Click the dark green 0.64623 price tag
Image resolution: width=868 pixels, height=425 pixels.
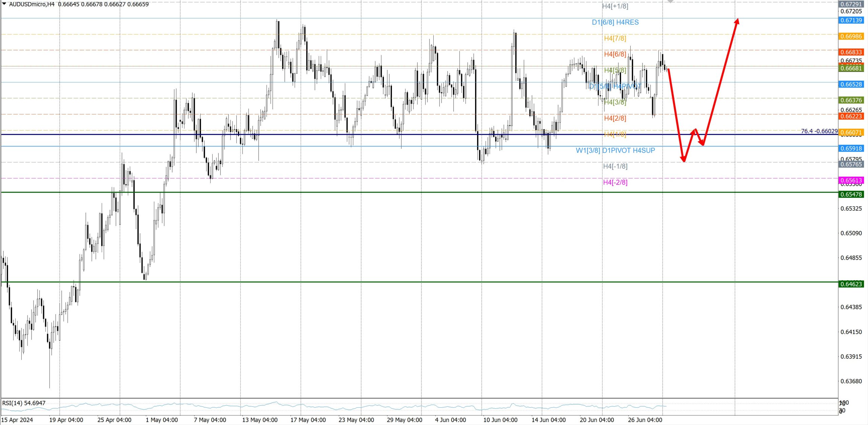coord(851,284)
